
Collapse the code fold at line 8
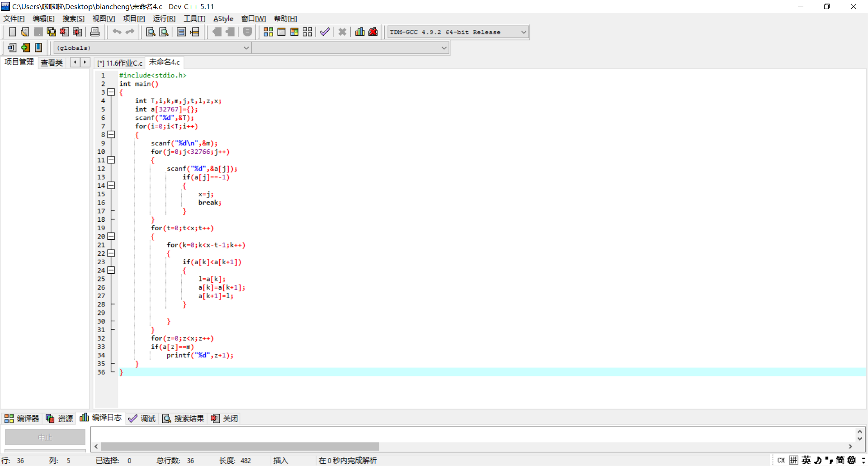tap(111, 135)
